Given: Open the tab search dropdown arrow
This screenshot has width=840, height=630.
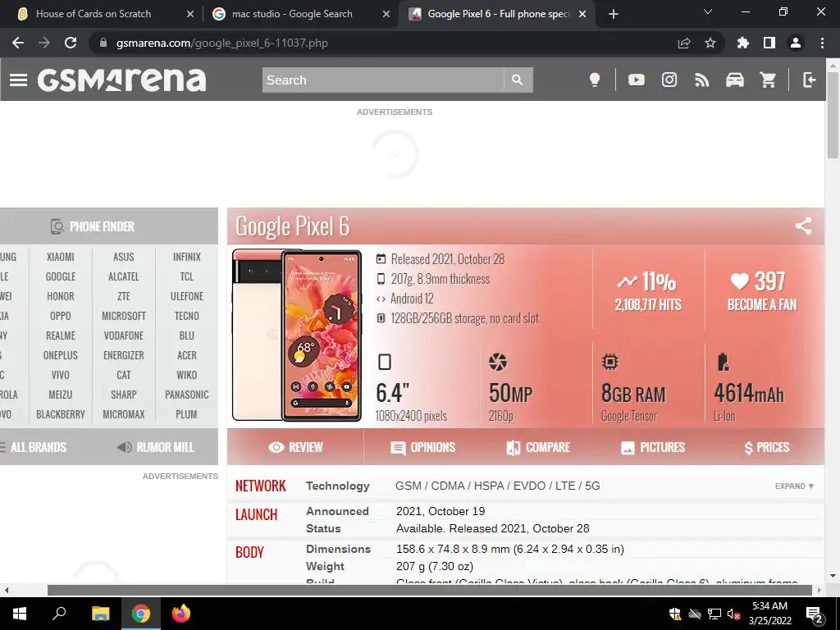Looking at the screenshot, I should tap(708, 11).
